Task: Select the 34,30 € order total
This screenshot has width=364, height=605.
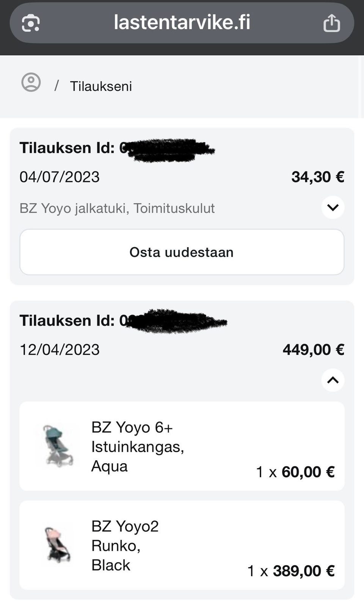Action: [318, 177]
